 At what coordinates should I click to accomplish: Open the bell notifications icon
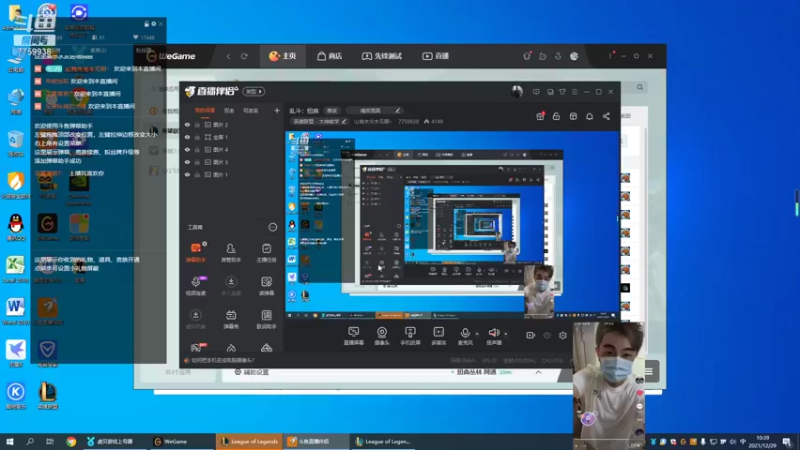pos(589,116)
